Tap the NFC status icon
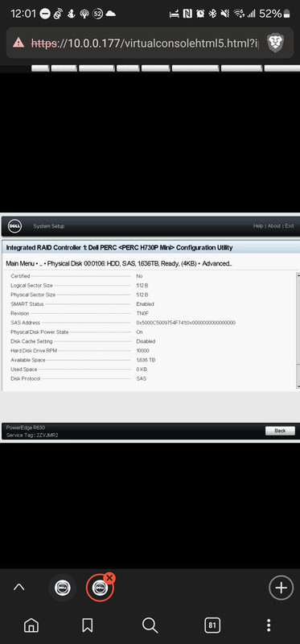 tap(187, 14)
